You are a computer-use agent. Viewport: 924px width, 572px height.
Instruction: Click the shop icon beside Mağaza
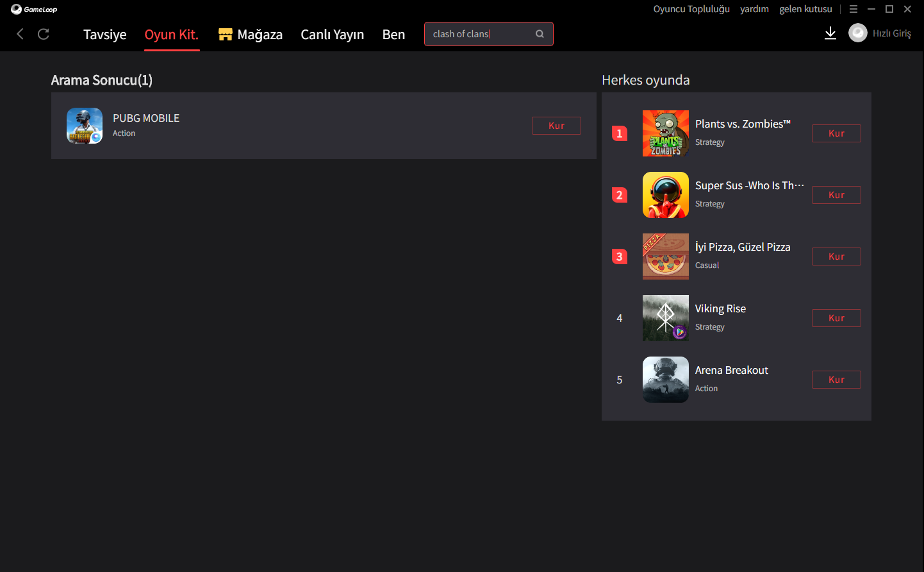click(x=225, y=35)
